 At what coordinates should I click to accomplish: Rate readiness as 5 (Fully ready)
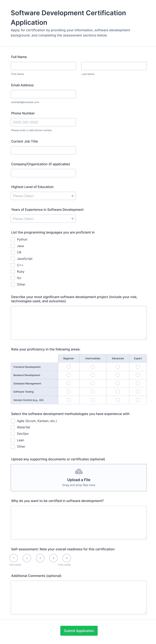coord(67,558)
